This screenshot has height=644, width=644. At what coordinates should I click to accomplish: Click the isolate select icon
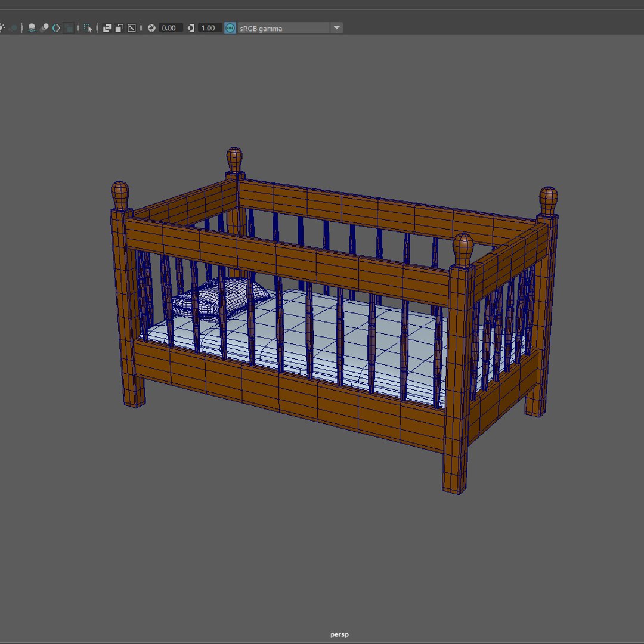tap(88, 28)
